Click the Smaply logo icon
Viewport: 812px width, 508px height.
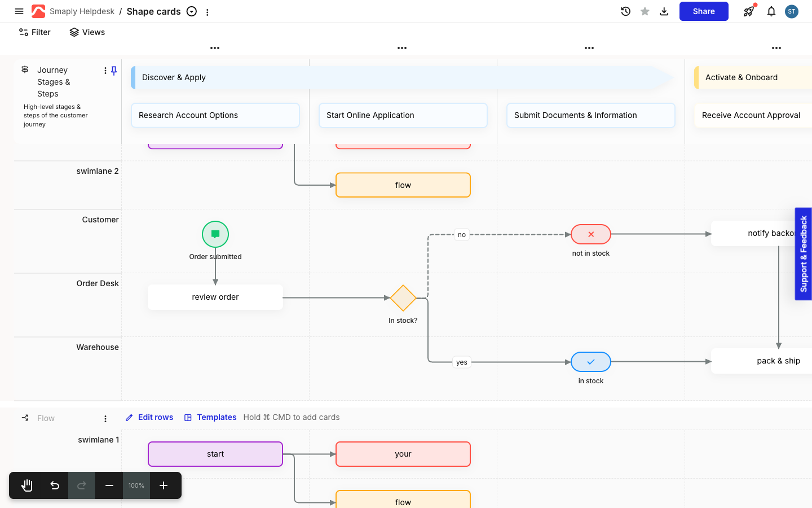pos(38,11)
